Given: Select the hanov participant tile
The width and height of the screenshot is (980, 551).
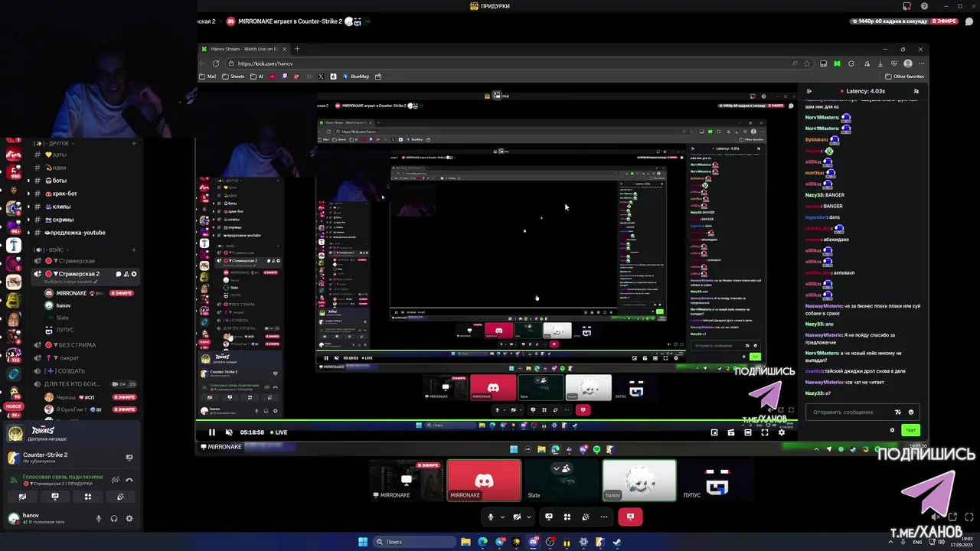Looking at the screenshot, I should (x=639, y=481).
